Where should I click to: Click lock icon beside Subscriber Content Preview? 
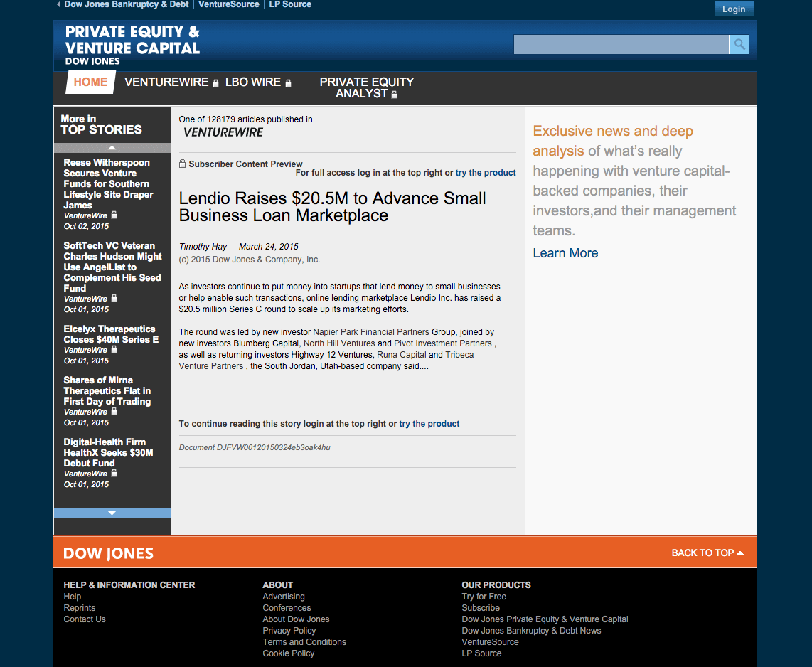pyautogui.click(x=182, y=164)
